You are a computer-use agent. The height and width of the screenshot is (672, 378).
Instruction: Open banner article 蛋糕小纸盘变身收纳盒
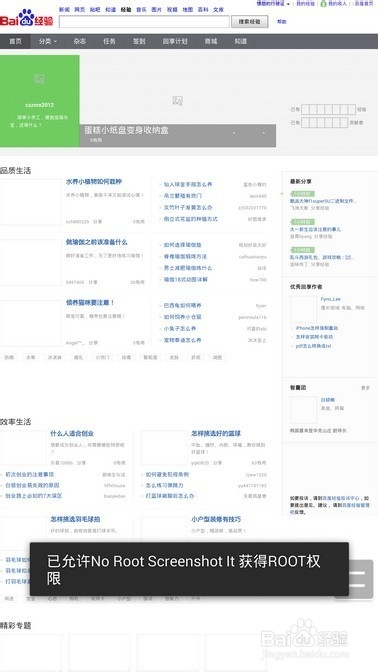[x=126, y=130]
